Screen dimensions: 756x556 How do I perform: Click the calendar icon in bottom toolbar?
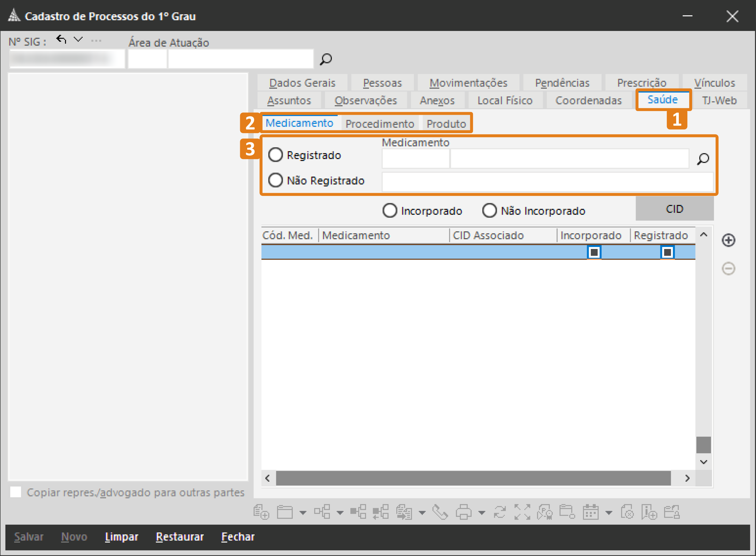[x=590, y=512]
